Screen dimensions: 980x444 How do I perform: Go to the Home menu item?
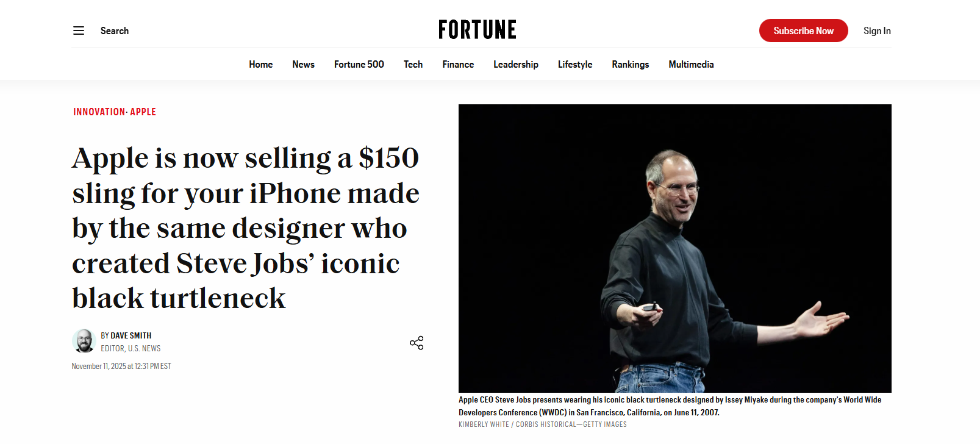260,64
